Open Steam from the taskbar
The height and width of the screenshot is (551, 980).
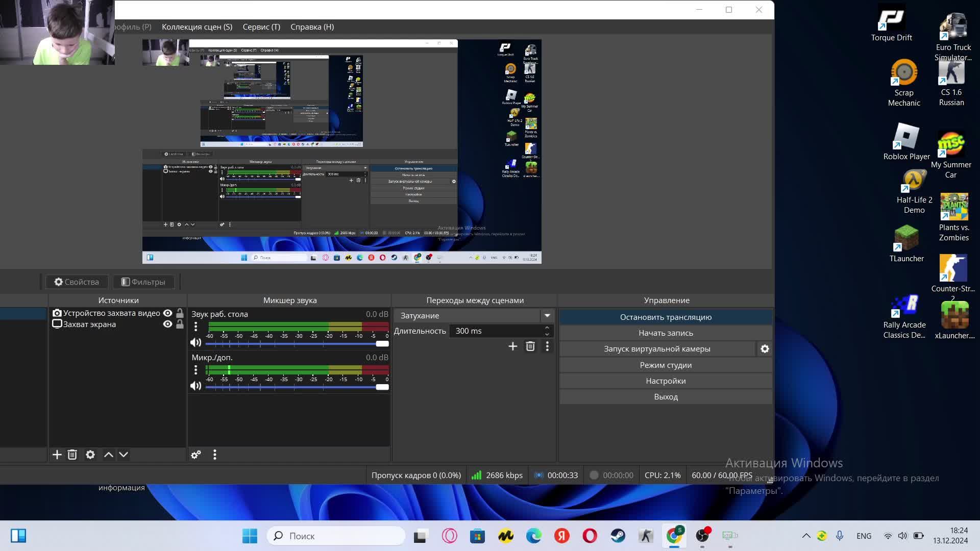618,536
